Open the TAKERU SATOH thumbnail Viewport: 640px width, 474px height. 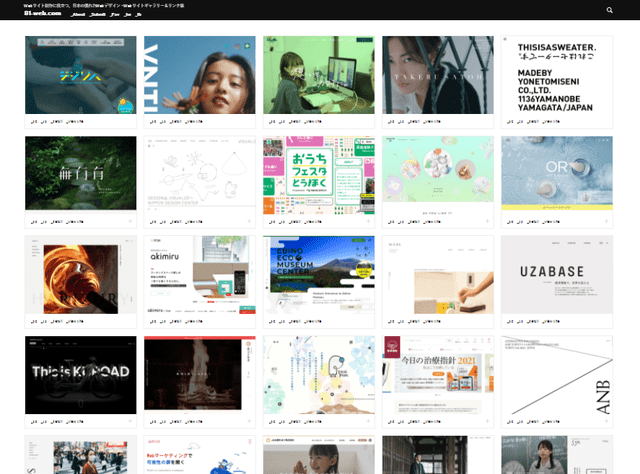click(438, 75)
